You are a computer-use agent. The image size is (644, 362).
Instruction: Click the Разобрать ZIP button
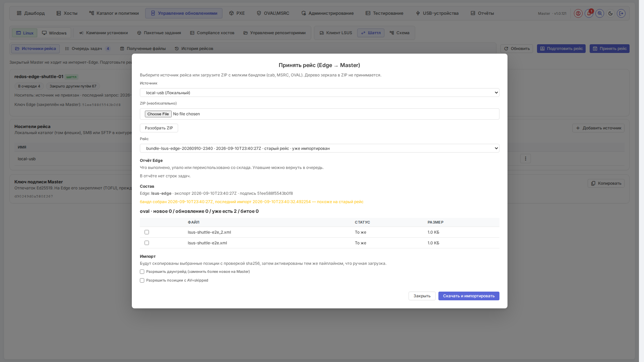pyautogui.click(x=159, y=128)
